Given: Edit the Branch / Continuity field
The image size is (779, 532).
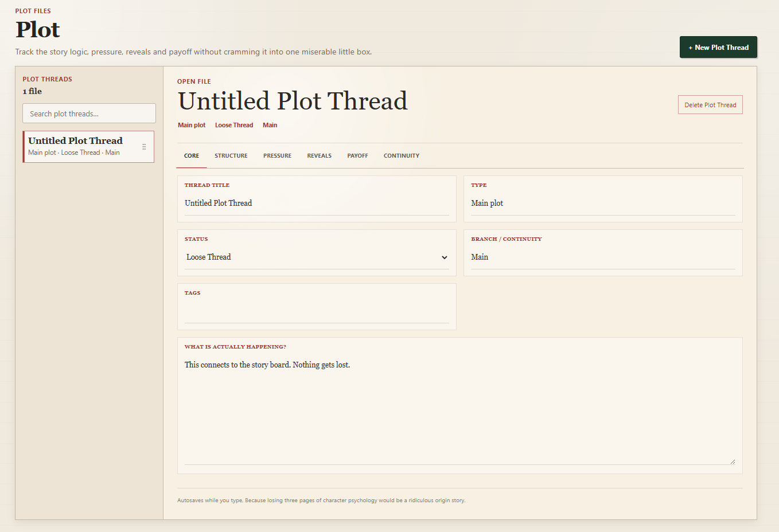Looking at the screenshot, I should click(603, 257).
